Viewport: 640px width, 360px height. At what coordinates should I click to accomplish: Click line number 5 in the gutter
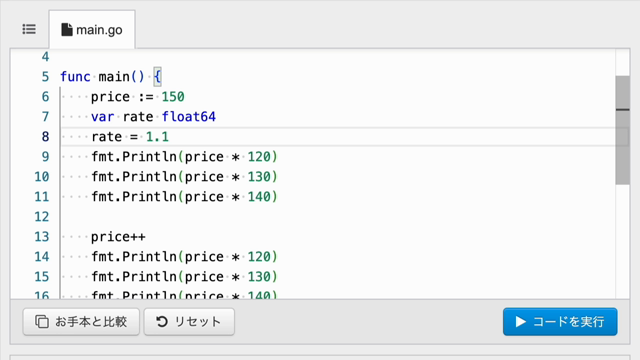(45, 77)
